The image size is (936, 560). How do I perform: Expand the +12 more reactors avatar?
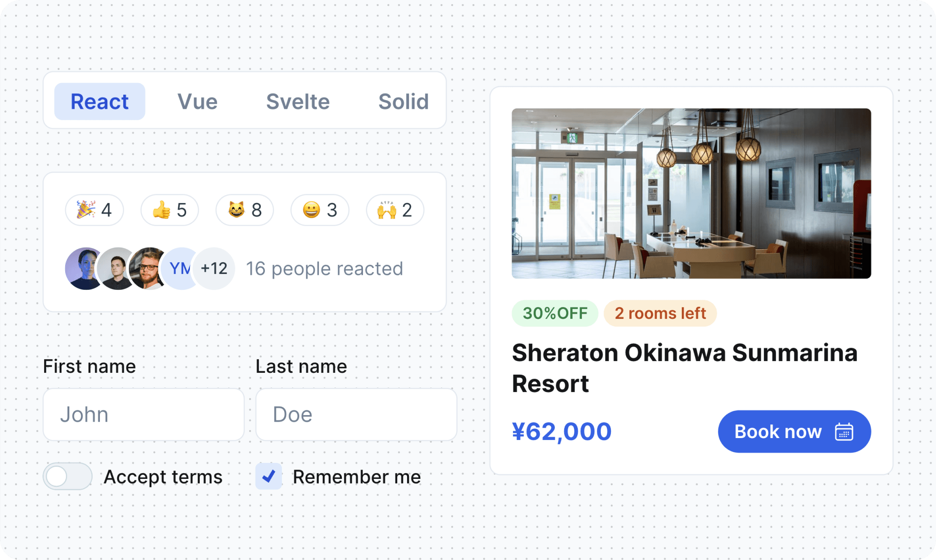[x=214, y=268]
